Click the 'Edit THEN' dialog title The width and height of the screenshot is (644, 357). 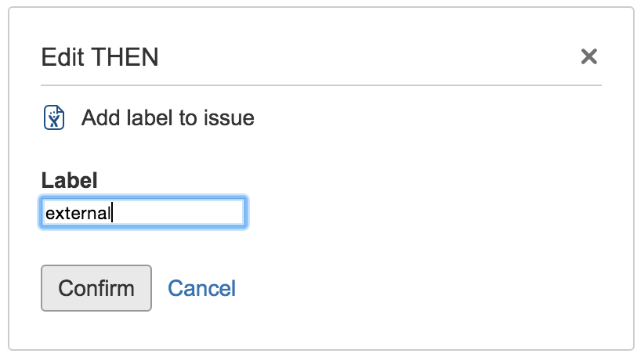[x=99, y=57]
